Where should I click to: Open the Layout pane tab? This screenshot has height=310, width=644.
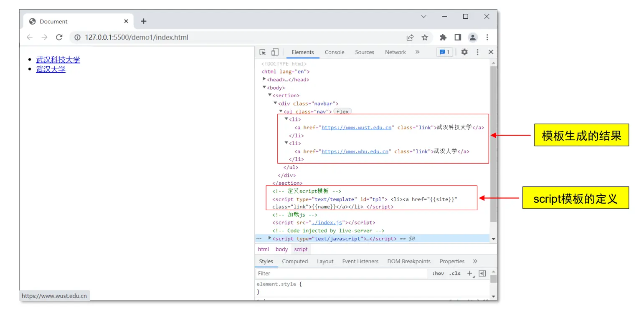pyautogui.click(x=325, y=262)
